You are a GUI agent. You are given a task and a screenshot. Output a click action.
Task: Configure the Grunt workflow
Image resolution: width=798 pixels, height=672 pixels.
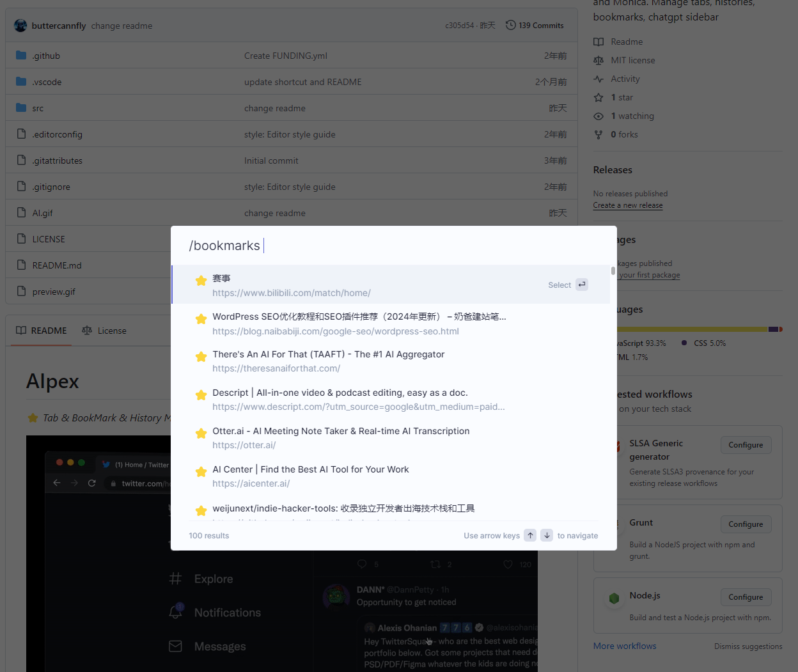pyautogui.click(x=746, y=524)
